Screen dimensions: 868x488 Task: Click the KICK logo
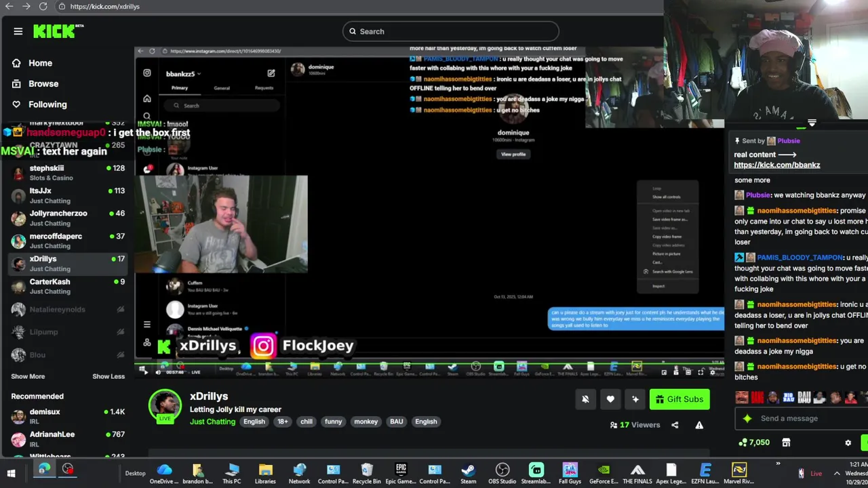tap(58, 31)
